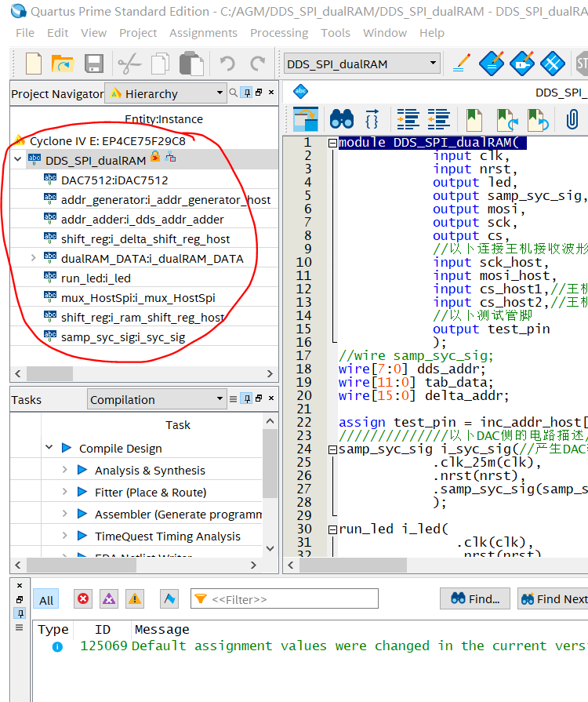Run the Fitter play button
Screen dimensions: 588x702
[82, 492]
